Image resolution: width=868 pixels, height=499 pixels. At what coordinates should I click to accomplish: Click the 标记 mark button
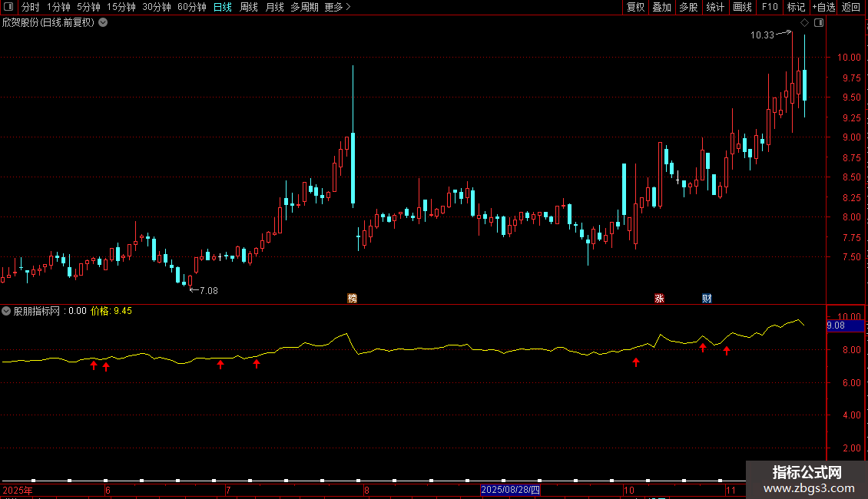pos(796,7)
